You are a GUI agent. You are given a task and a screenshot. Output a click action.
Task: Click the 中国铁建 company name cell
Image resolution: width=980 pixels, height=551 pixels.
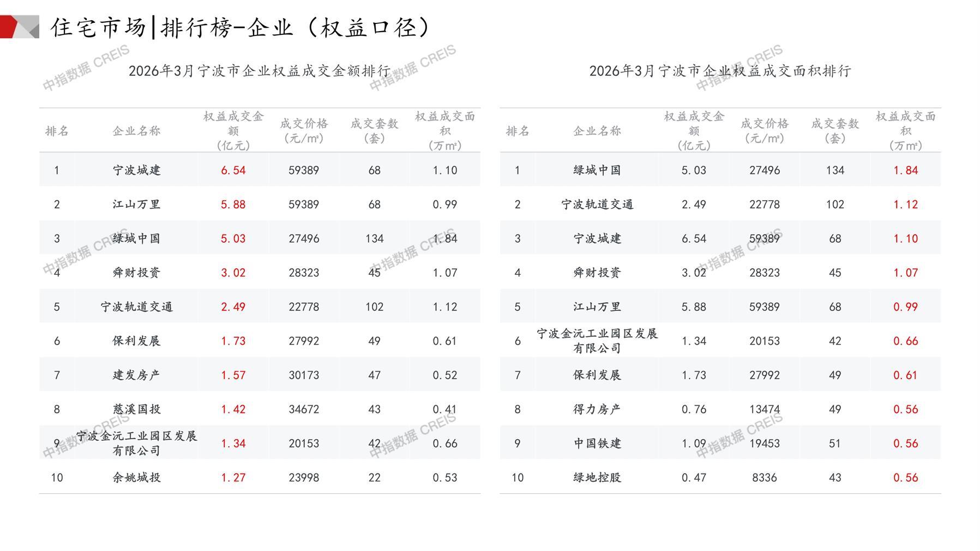pos(597,443)
